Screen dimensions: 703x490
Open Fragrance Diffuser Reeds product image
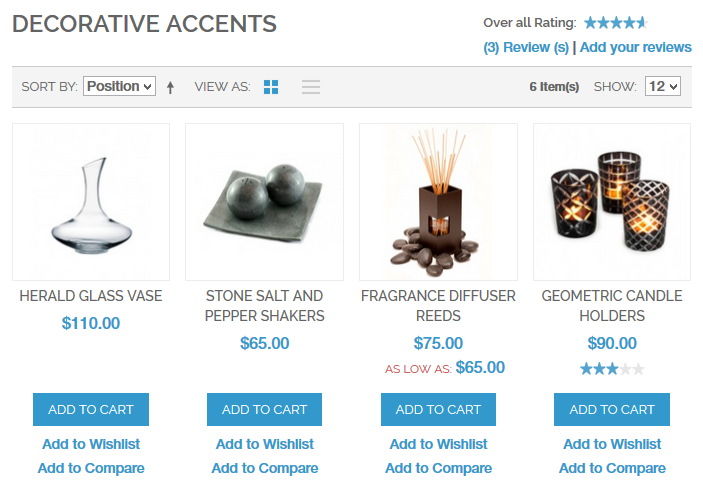438,202
